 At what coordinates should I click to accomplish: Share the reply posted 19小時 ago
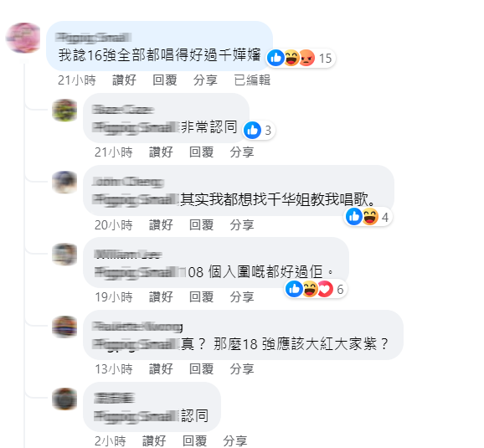pyautogui.click(x=242, y=297)
